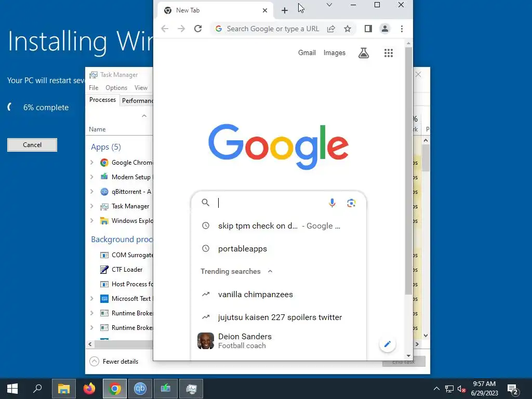The height and width of the screenshot is (399, 532).
Task: Select the Windows Explorer icon in process list
Action: click(104, 221)
